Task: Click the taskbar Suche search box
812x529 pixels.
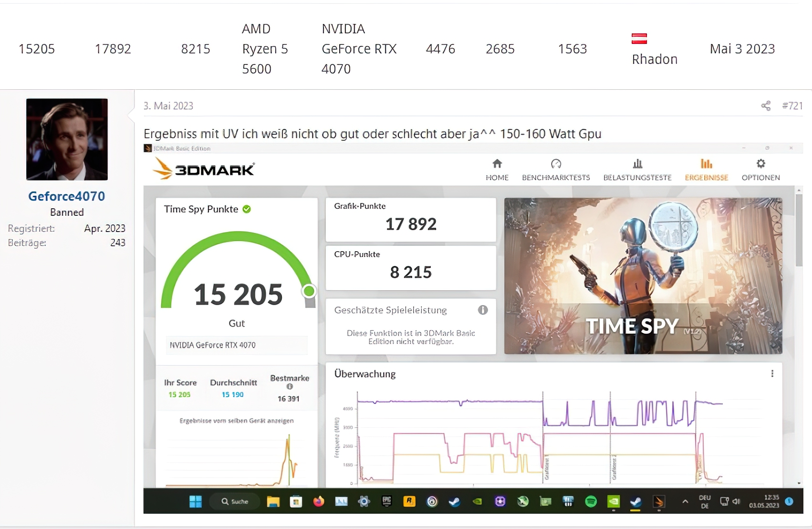Action: point(235,501)
